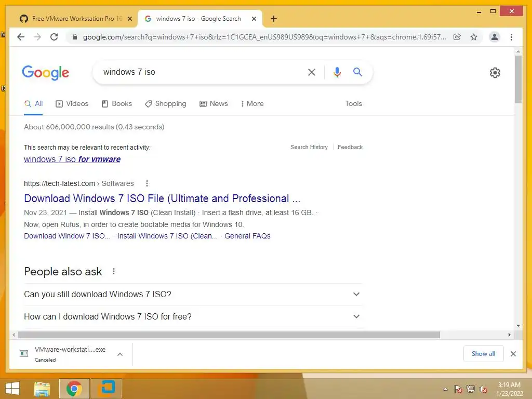Click Show all downloads button
This screenshot has width=532, height=399.
click(x=483, y=354)
